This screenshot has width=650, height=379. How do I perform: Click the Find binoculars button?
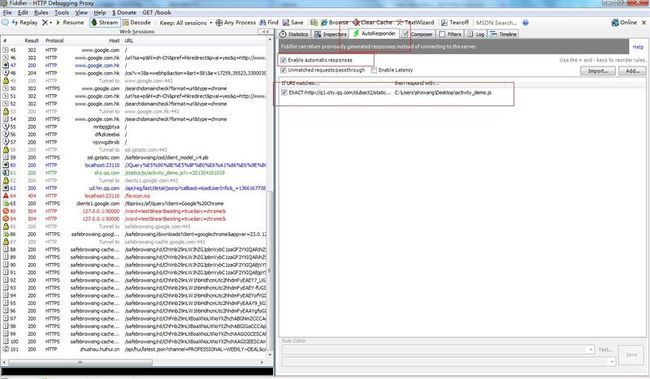(269, 22)
